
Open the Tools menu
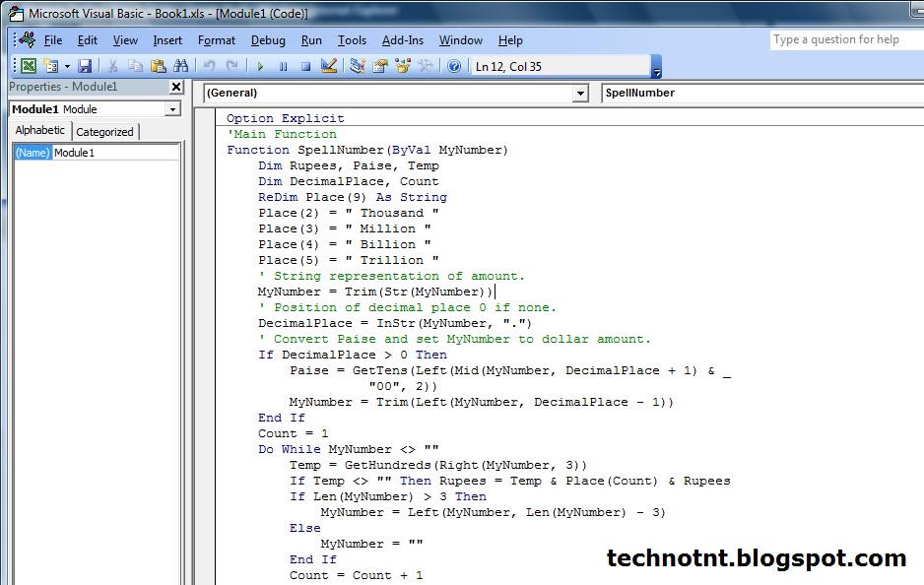(x=352, y=40)
